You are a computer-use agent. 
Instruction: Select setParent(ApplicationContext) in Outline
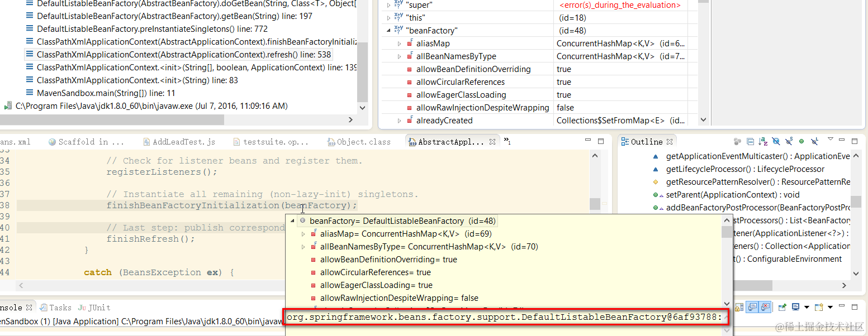[x=733, y=195]
